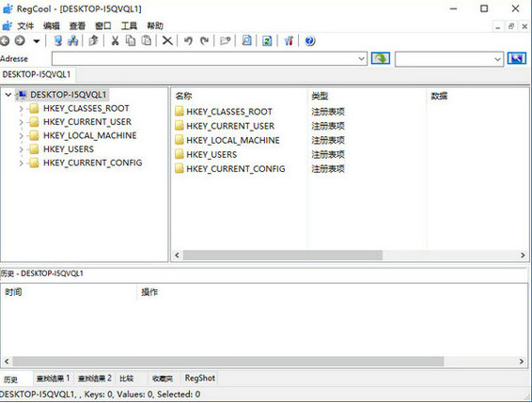
Task: Click the key list horizontal scrollbar
Action: 350,256
